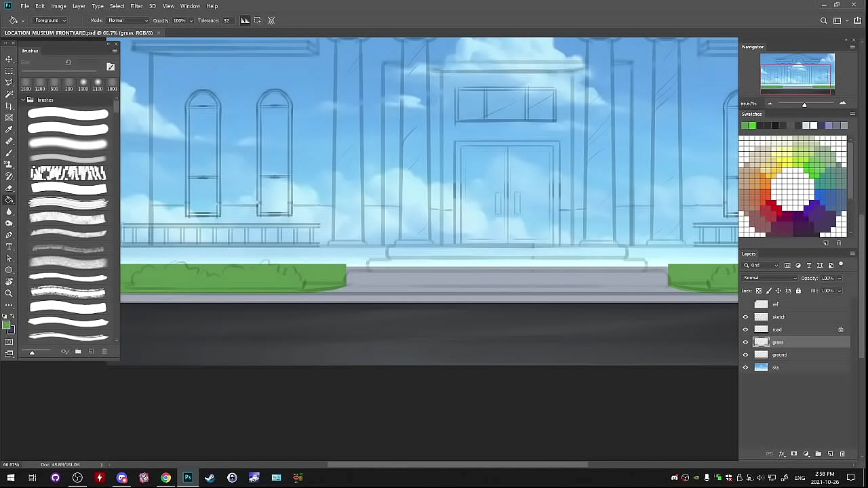The height and width of the screenshot is (488, 868).
Task: Click the foreground green color swatch
Action: coord(7,326)
